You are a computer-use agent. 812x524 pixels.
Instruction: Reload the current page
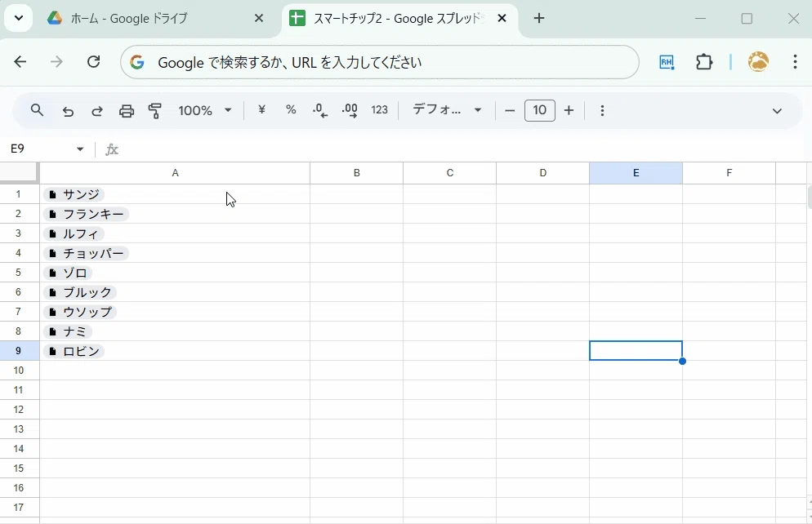94,62
